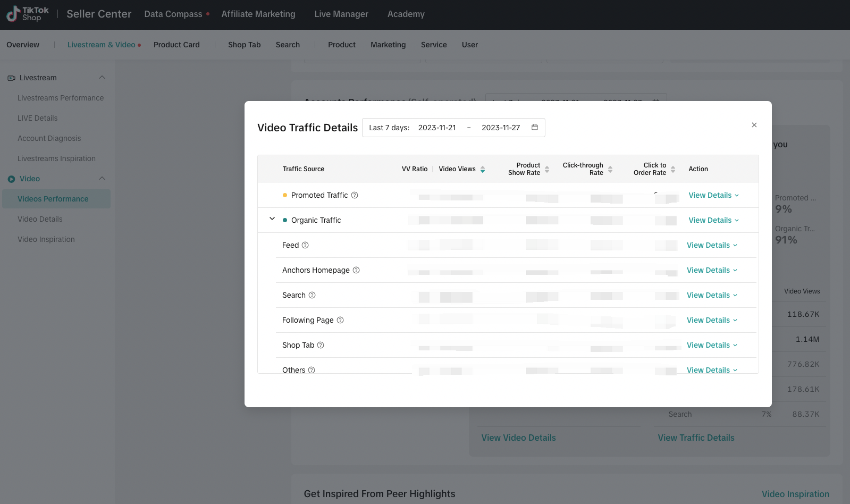Sort table by Product Show Rate
The image size is (850, 504).
click(x=547, y=169)
